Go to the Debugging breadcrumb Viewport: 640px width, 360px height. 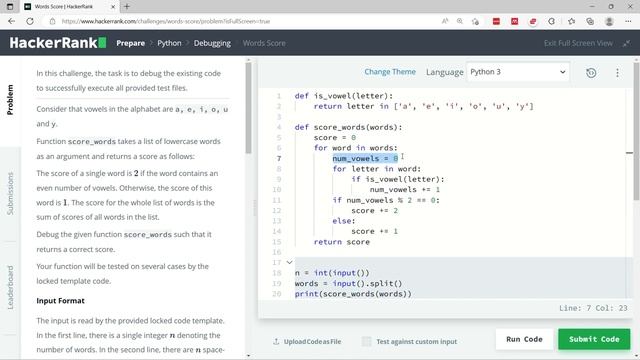click(212, 43)
